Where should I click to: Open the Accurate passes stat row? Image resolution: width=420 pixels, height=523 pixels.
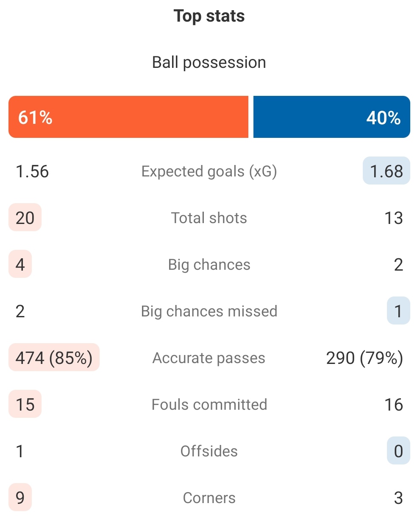(x=209, y=358)
